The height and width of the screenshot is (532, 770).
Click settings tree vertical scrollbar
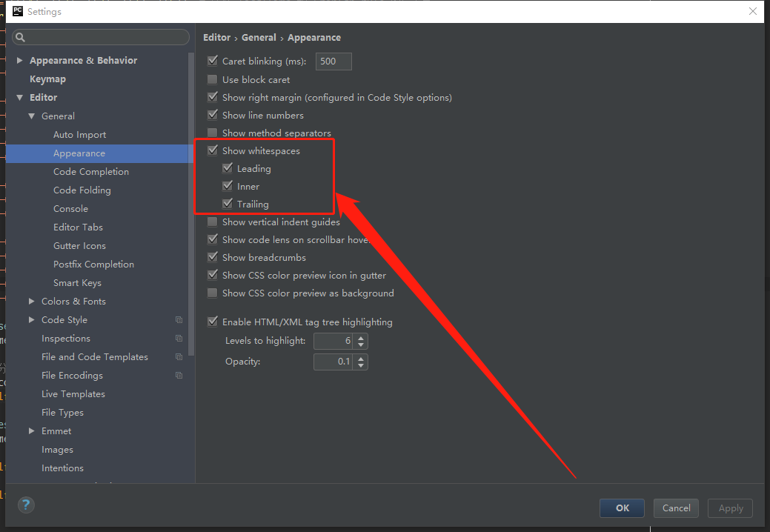coord(191,204)
